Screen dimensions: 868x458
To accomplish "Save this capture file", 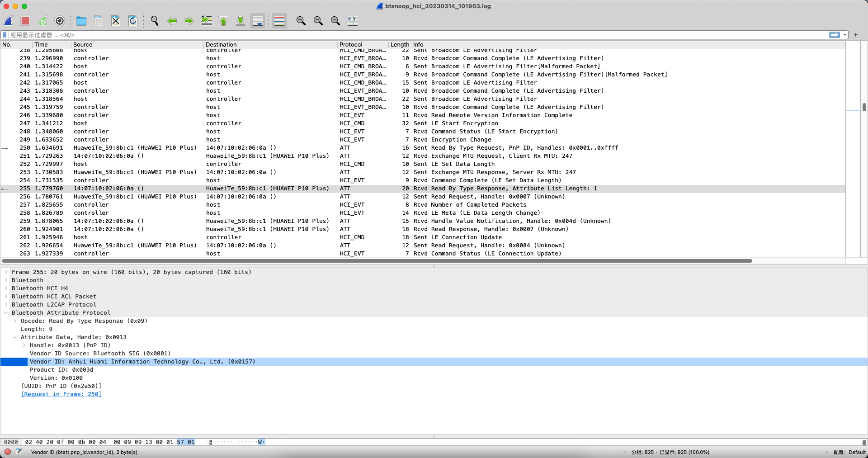I will click(99, 21).
